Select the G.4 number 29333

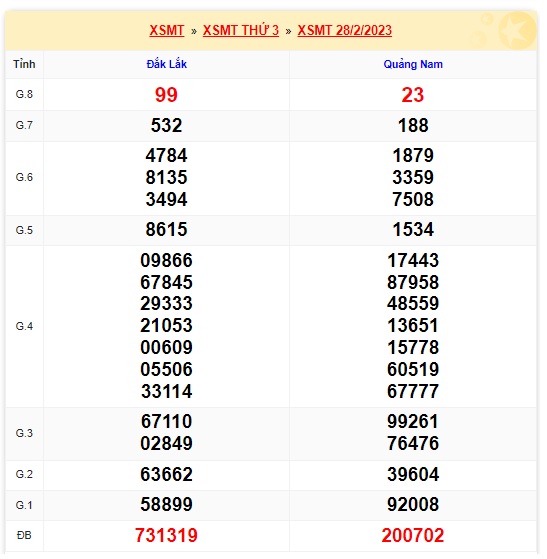point(167,303)
